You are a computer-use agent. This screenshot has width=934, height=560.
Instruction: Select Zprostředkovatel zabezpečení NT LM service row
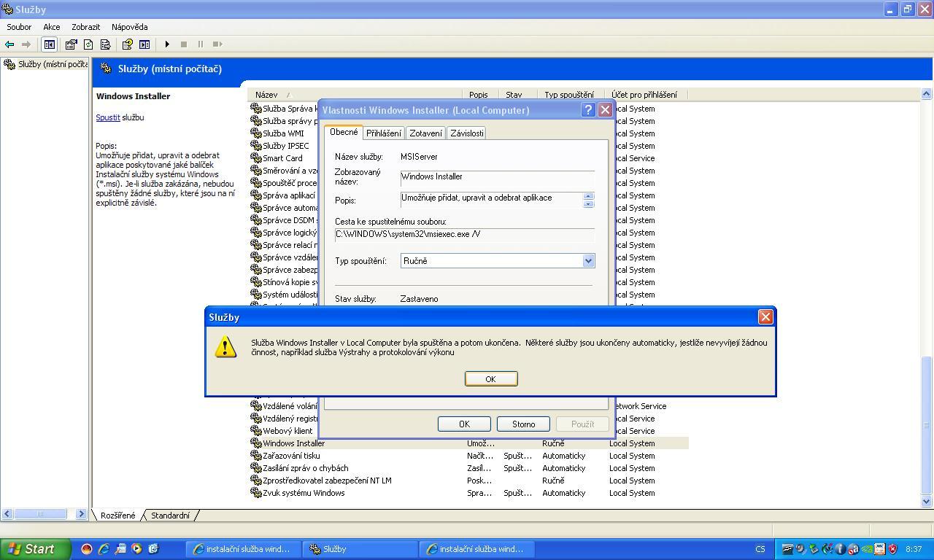(468, 481)
